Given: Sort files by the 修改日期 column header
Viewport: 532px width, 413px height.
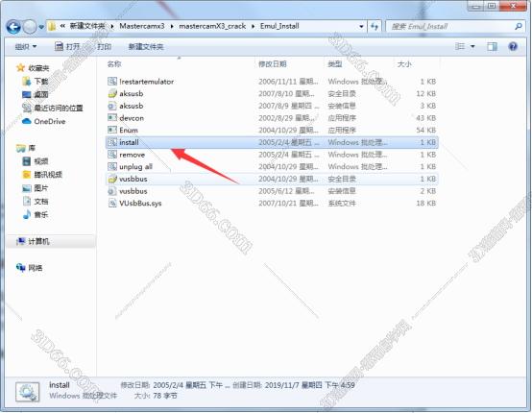Looking at the screenshot, I should click(x=273, y=63).
